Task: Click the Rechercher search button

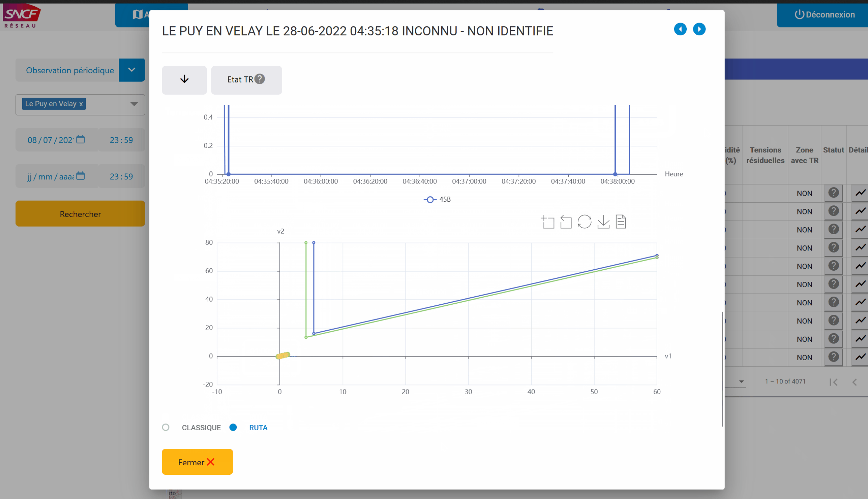Action: point(80,214)
